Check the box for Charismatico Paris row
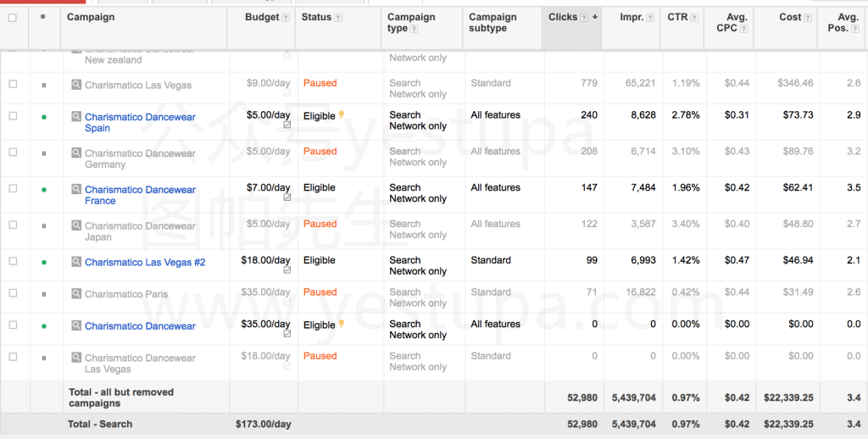The height and width of the screenshot is (439, 868). pyautogui.click(x=13, y=293)
